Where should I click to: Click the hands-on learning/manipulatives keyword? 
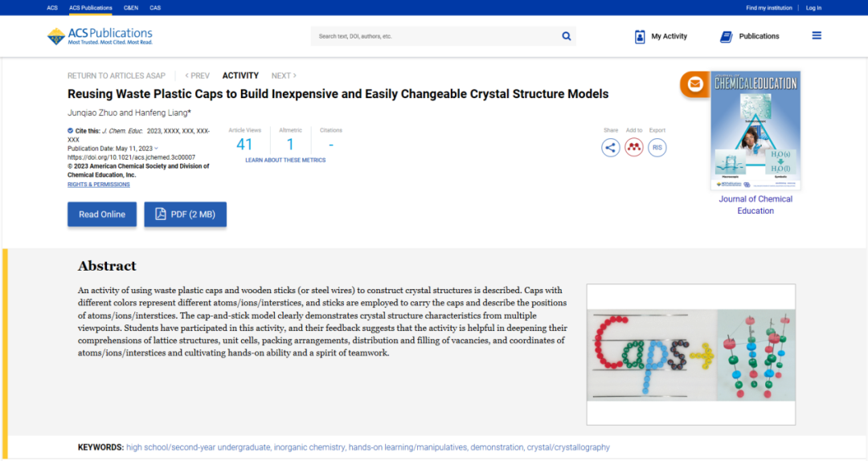407,447
